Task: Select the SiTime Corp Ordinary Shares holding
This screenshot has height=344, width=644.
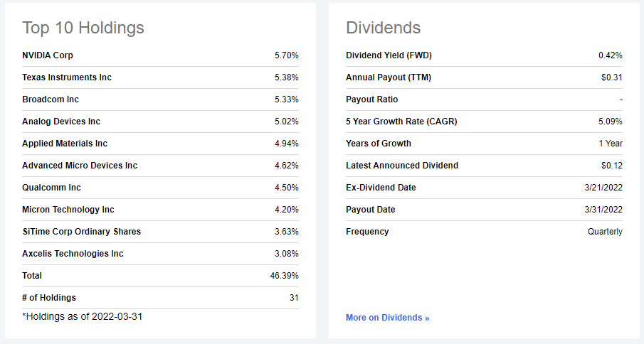Action: [82, 231]
